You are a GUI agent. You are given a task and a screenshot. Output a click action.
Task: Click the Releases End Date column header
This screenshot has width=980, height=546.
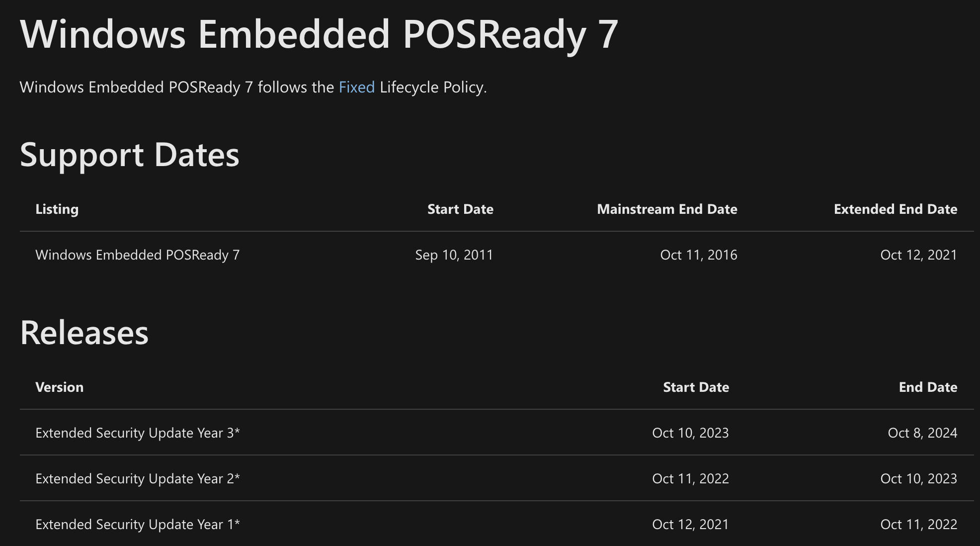coord(927,387)
